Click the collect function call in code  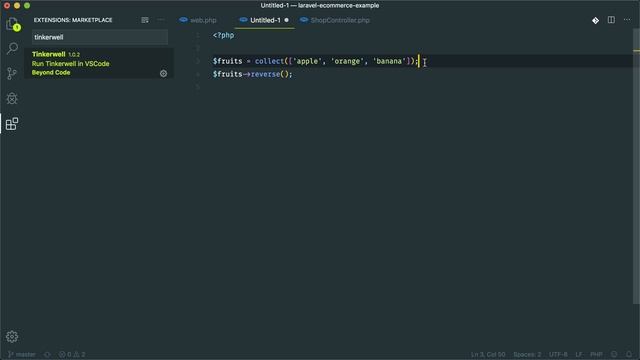click(x=269, y=61)
